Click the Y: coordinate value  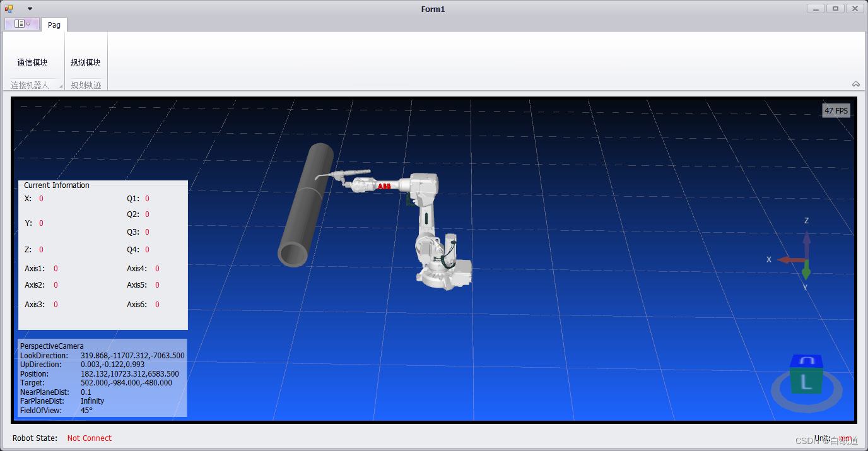(x=41, y=223)
